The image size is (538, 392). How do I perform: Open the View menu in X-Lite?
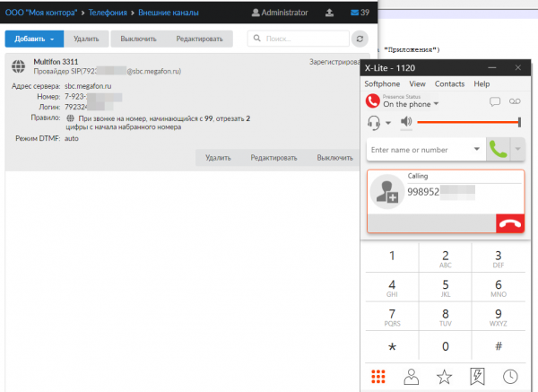417,83
